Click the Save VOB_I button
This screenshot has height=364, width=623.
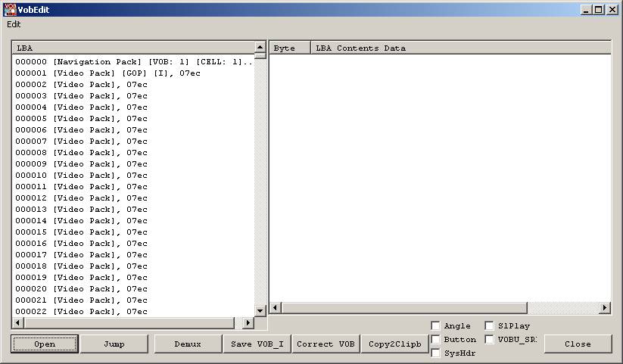pyautogui.click(x=257, y=344)
